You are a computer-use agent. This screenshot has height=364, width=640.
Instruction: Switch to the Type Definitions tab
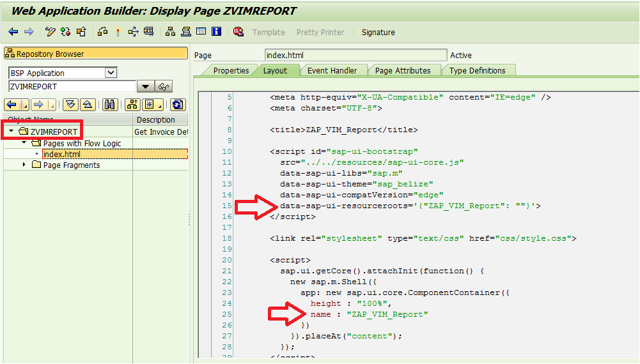[x=477, y=70]
